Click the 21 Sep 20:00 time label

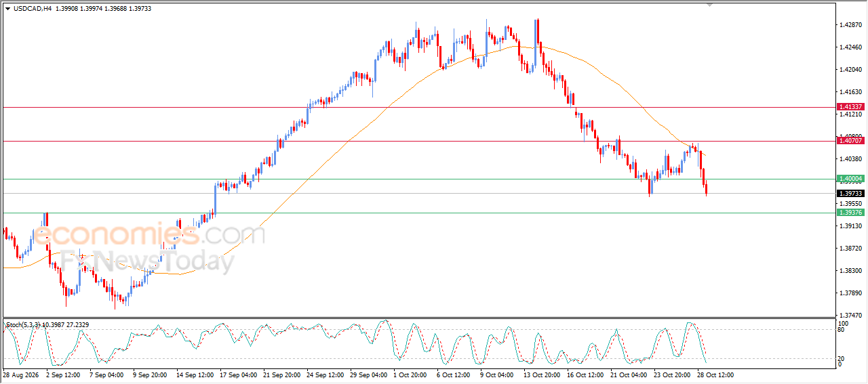pyautogui.click(x=282, y=375)
